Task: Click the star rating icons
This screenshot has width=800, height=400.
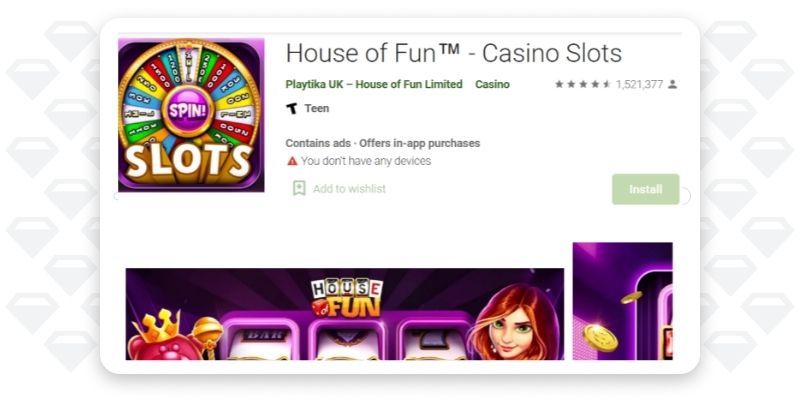Action: pyautogui.click(x=583, y=84)
